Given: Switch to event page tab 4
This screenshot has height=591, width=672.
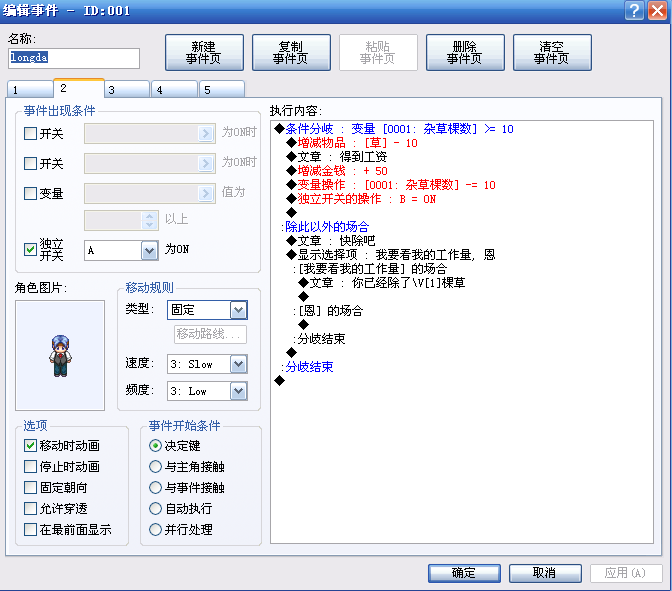Looking at the screenshot, I should pos(174,90).
